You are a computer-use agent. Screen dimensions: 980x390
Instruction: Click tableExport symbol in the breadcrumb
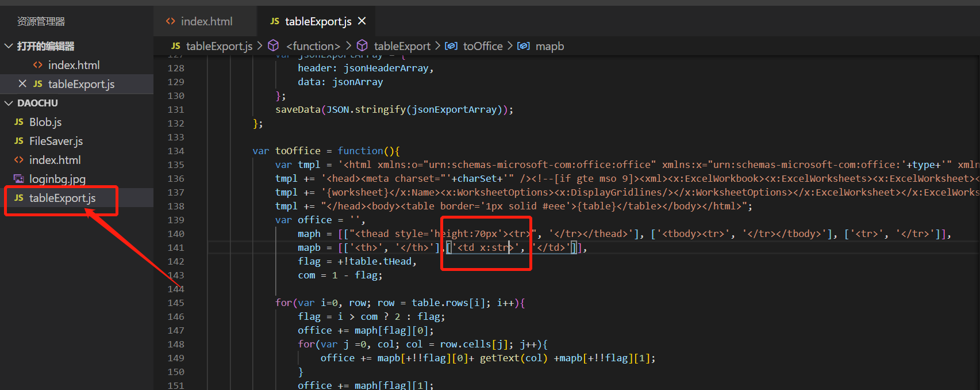tap(402, 46)
